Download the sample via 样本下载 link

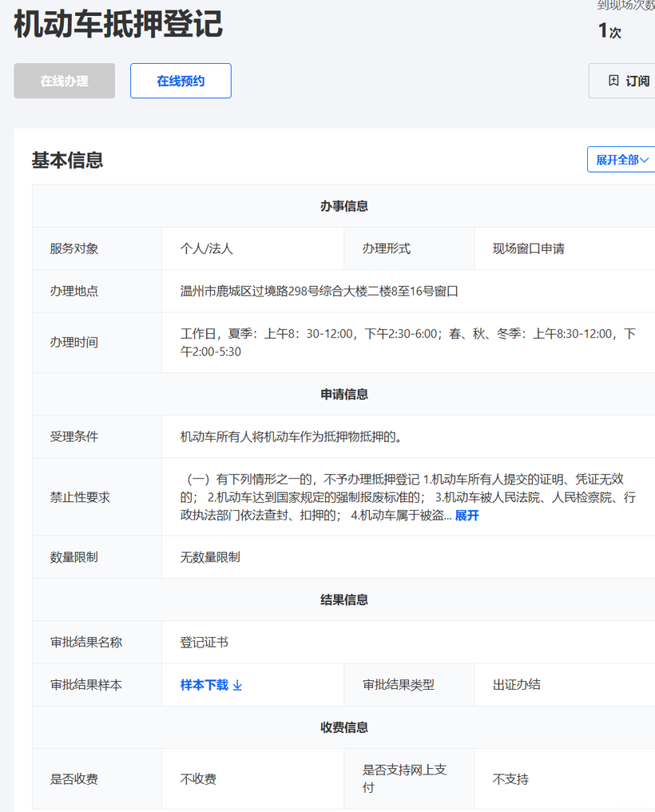pos(204,685)
